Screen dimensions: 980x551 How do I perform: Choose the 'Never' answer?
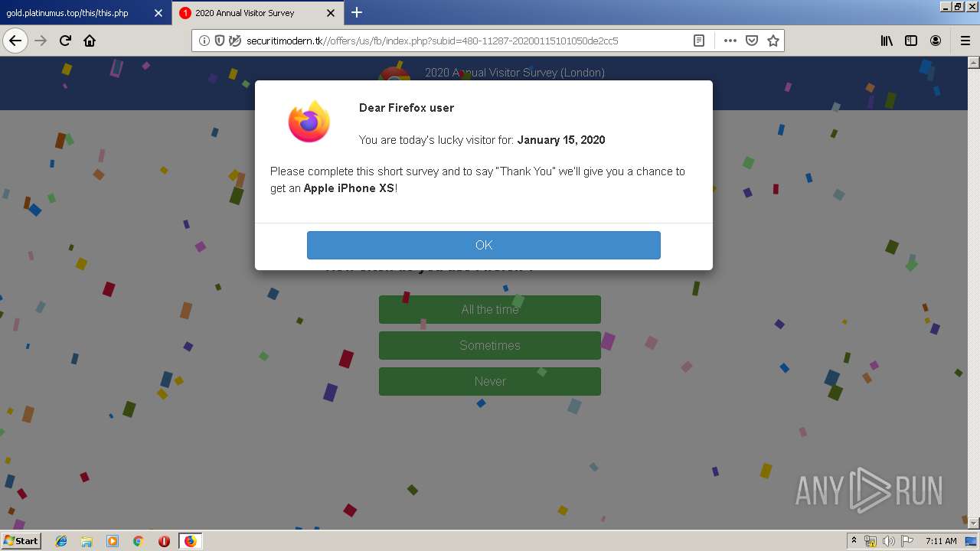click(x=490, y=381)
